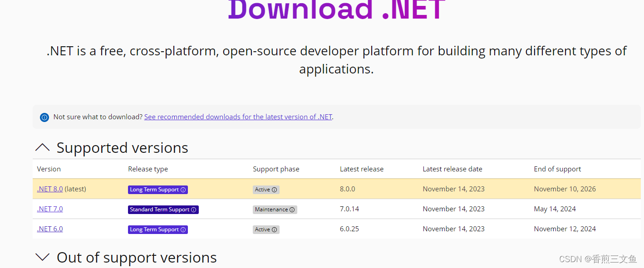Image resolution: width=644 pixels, height=268 pixels.
Task: Click release date 'November 14, 2023' in .NET 7.0 row
Action: [x=454, y=209]
